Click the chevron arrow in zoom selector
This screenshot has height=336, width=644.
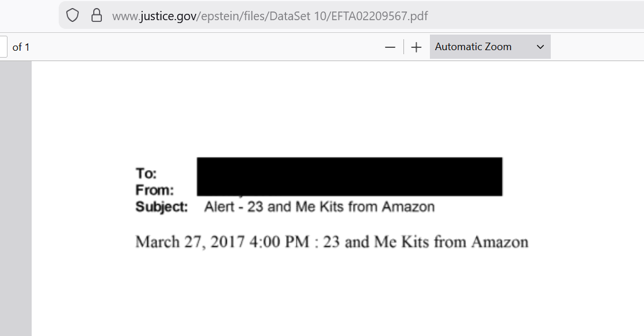[x=540, y=47]
